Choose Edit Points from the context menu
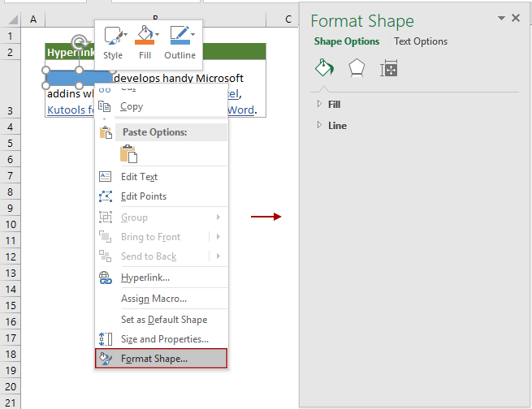The width and height of the screenshot is (532, 409). pos(143,196)
